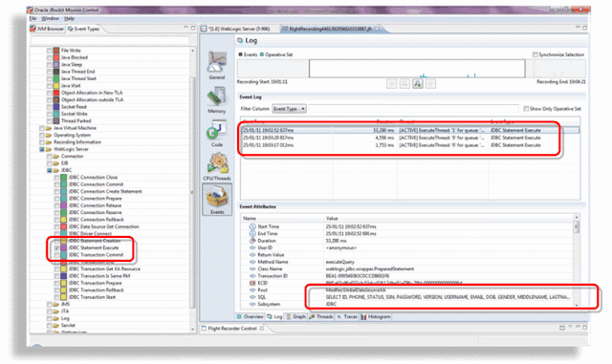Select the event row with duration 4,556 ms
Image resolution: width=612 pixels, height=364 pixels.
pyautogui.click(x=409, y=138)
